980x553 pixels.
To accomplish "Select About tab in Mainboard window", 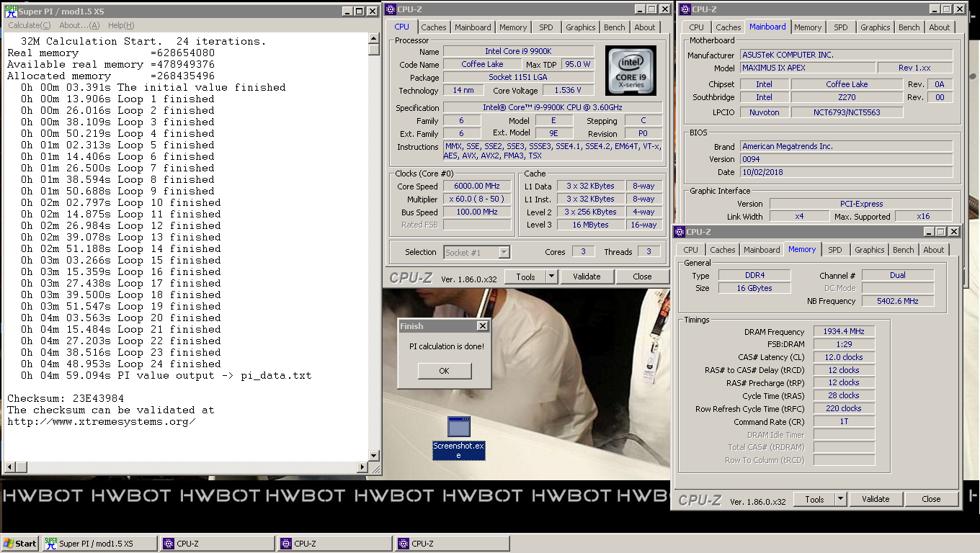I will click(x=940, y=27).
